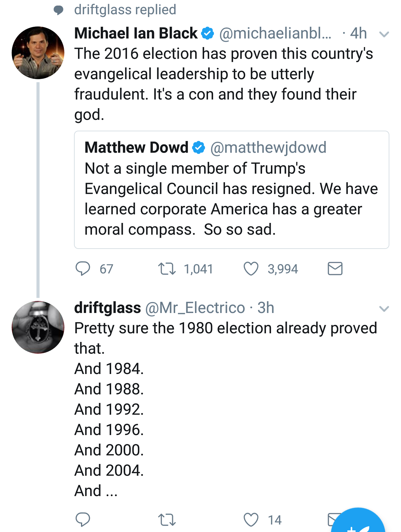Open the quoted Matthew Dowd tweet

click(x=231, y=199)
